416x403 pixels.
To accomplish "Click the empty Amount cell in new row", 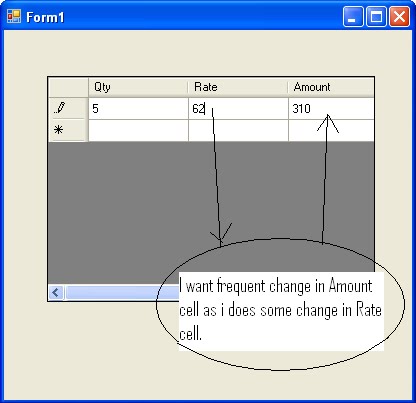I will coord(331,130).
